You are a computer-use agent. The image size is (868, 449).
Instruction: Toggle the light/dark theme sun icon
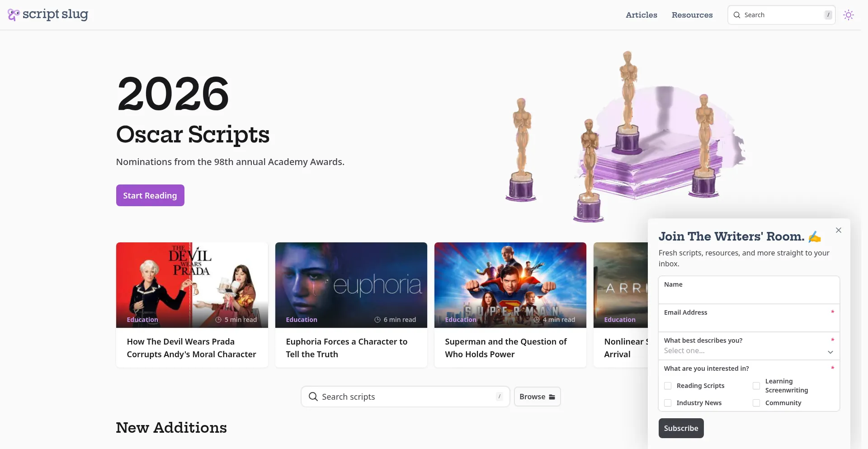[x=849, y=15]
